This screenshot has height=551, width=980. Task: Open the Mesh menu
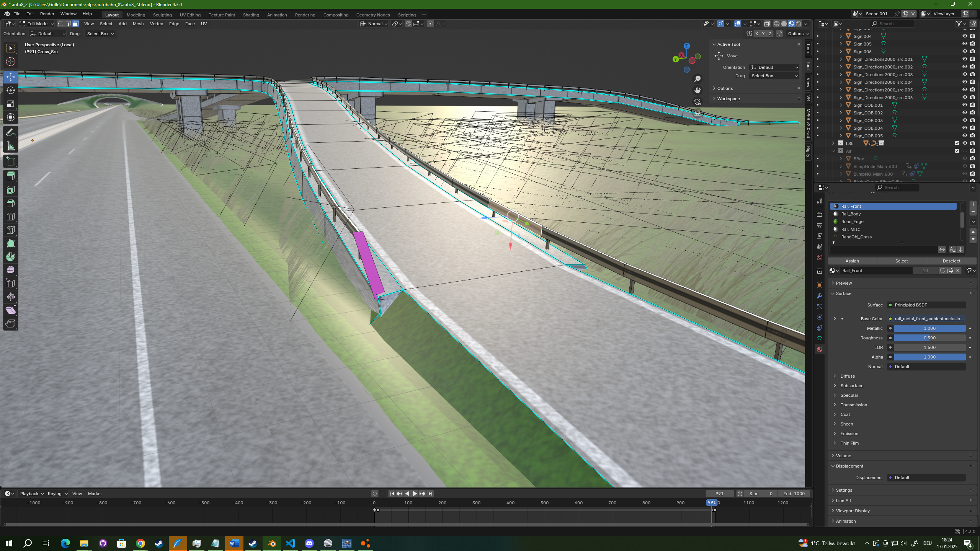138,24
